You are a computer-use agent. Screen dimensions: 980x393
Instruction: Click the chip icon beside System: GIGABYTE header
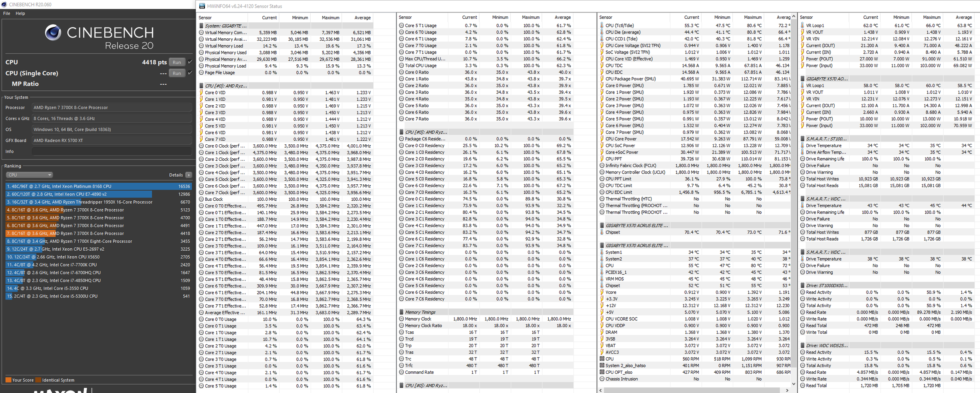pyautogui.click(x=201, y=26)
